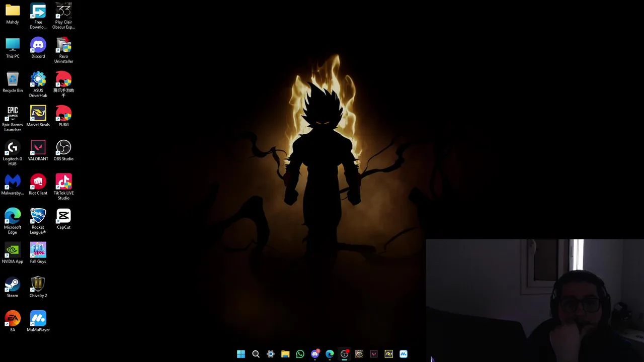Select the Logitech G HUB desktop shortcut
The image size is (644, 362).
point(13,153)
